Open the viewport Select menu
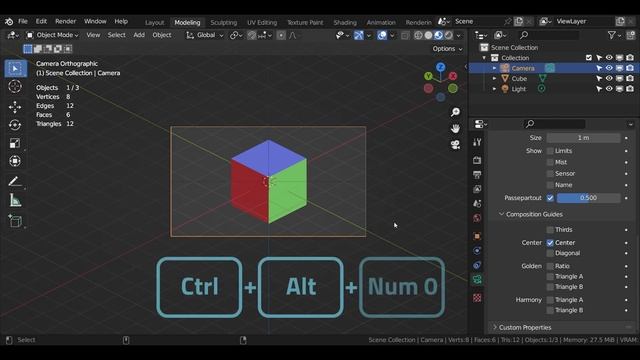640x360 pixels. 117,36
